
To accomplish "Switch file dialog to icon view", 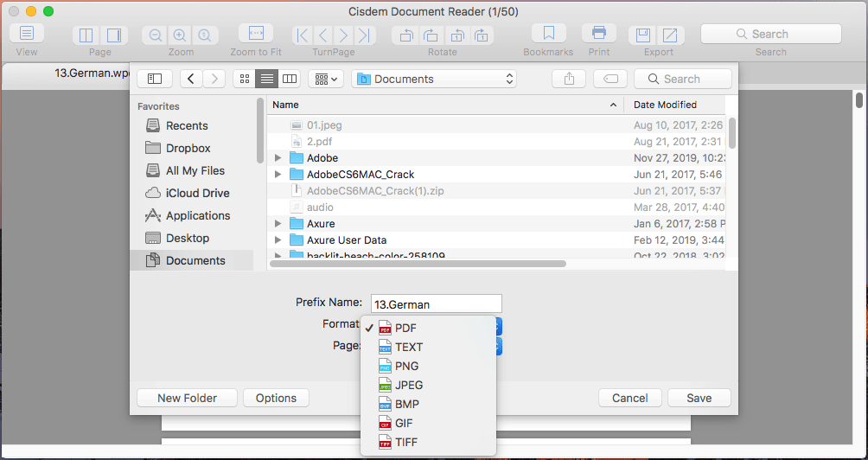I will click(x=244, y=79).
